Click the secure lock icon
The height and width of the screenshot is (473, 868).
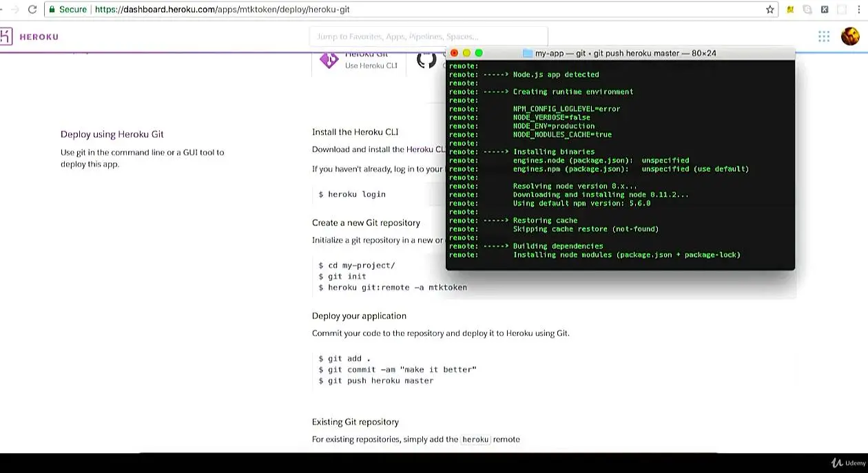click(51, 10)
